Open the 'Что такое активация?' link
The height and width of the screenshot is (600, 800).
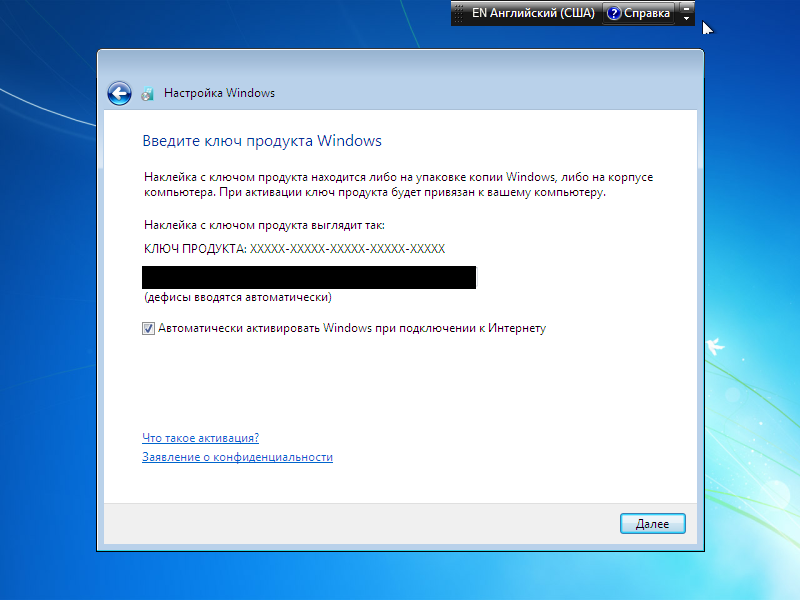coord(201,438)
